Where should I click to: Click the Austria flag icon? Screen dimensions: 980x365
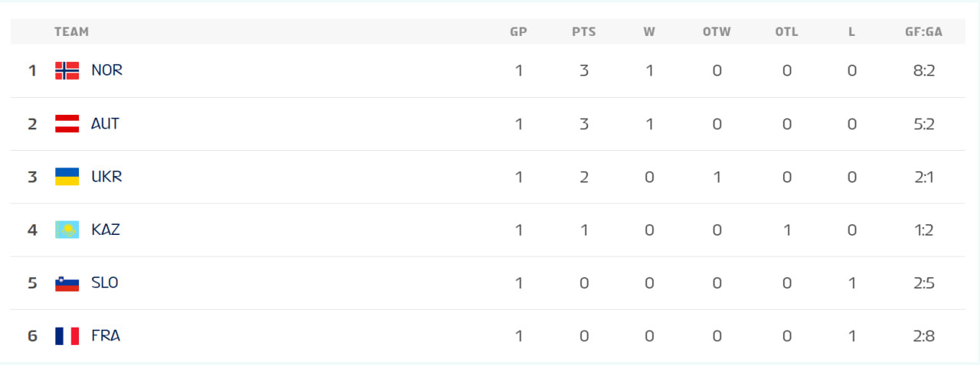(67, 124)
